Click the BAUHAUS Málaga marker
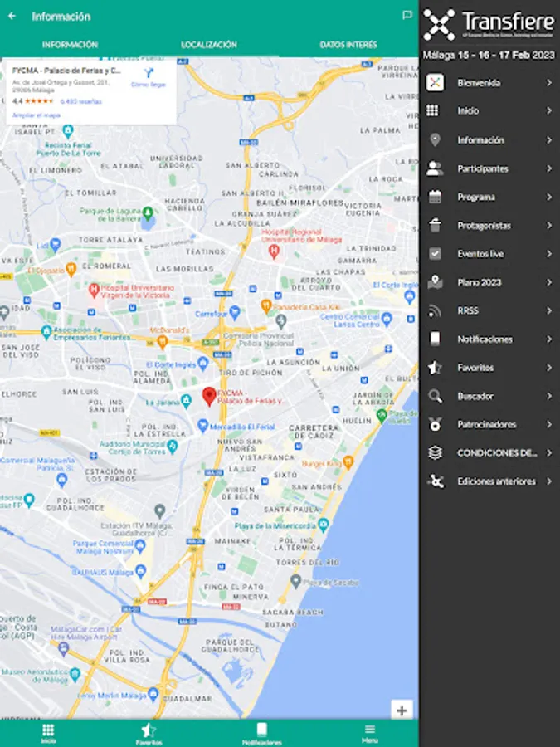This screenshot has width=560, height=747. click(x=140, y=570)
